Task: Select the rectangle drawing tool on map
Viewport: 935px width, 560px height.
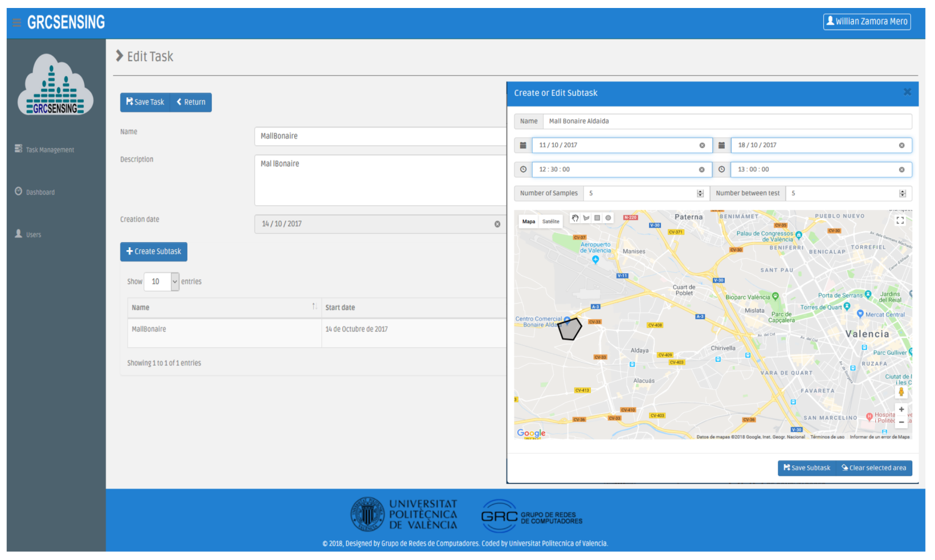Action: [597, 218]
